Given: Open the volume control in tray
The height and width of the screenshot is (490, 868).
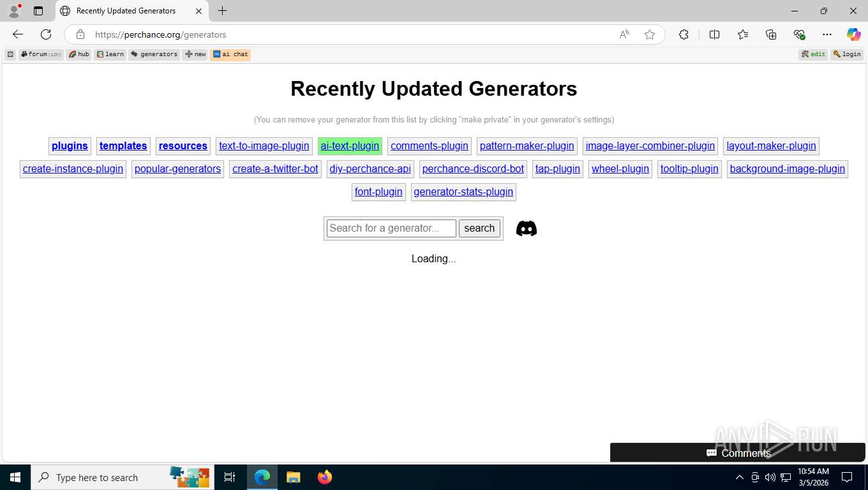Looking at the screenshot, I should (x=770, y=477).
